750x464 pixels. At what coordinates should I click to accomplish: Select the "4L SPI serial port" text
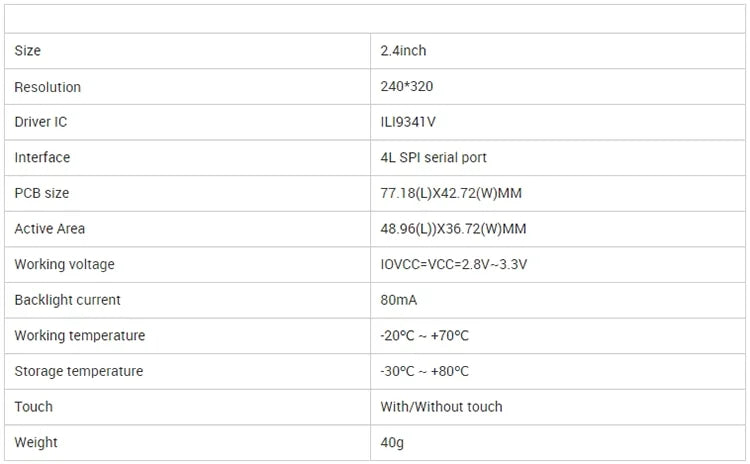(433, 158)
